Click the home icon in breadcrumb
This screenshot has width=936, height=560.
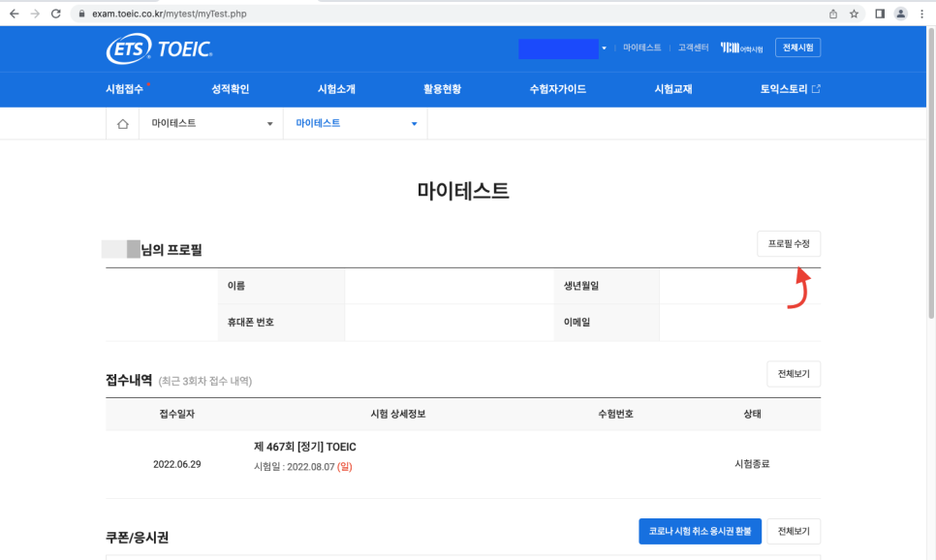(122, 124)
